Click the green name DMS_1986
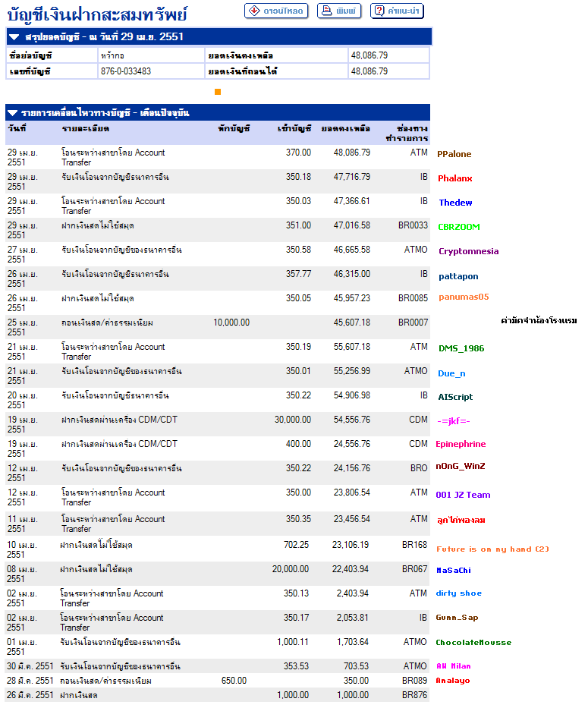Screen dimensions: 588x708 click(x=461, y=348)
